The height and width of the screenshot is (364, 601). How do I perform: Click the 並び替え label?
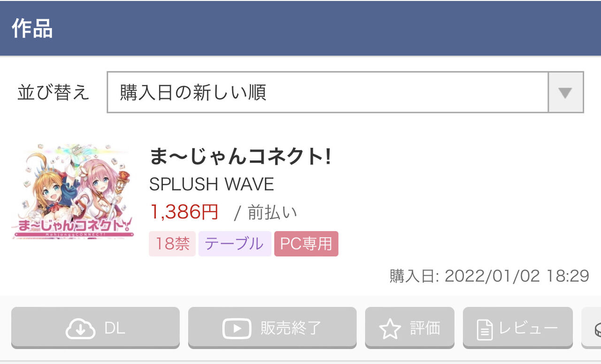pyautogui.click(x=53, y=92)
